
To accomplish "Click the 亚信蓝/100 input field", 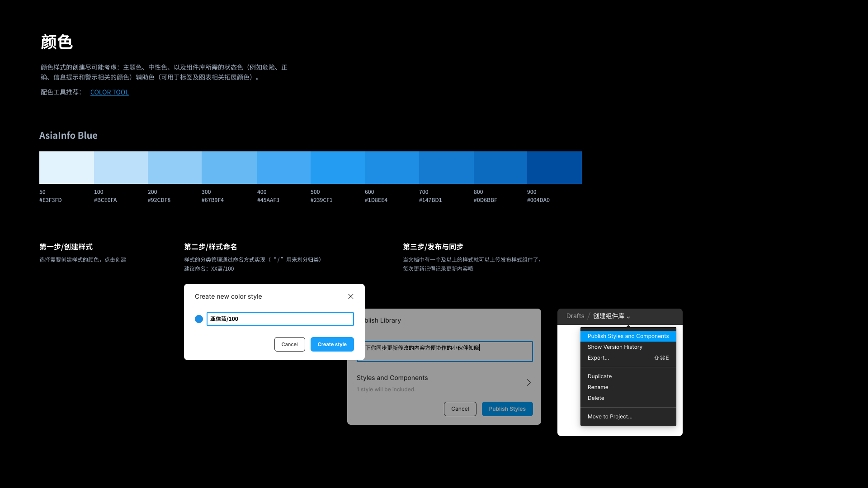I will [280, 319].
